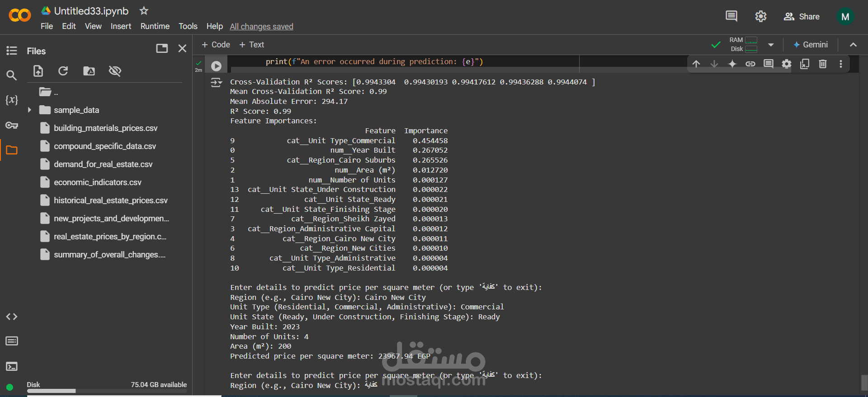The width and height of the screenshot is (868, 397).
Task: Open notebook settings gear in the header
Action: 761,16
